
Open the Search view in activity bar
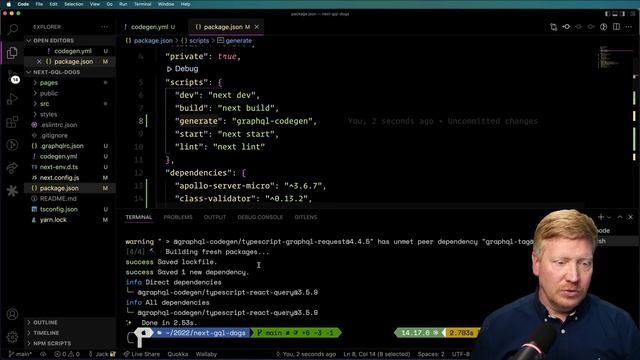click(x=12, y=29)
